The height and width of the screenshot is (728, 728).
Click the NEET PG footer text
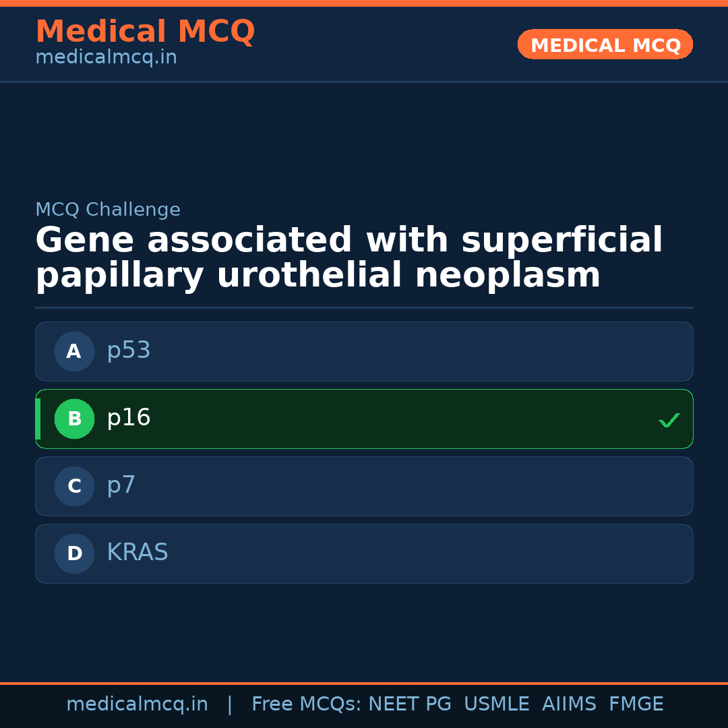[410, 704]
